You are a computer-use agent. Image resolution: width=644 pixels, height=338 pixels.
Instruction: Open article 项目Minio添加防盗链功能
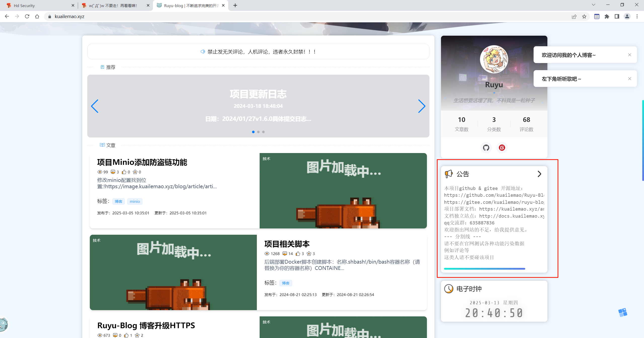(142, 162)
